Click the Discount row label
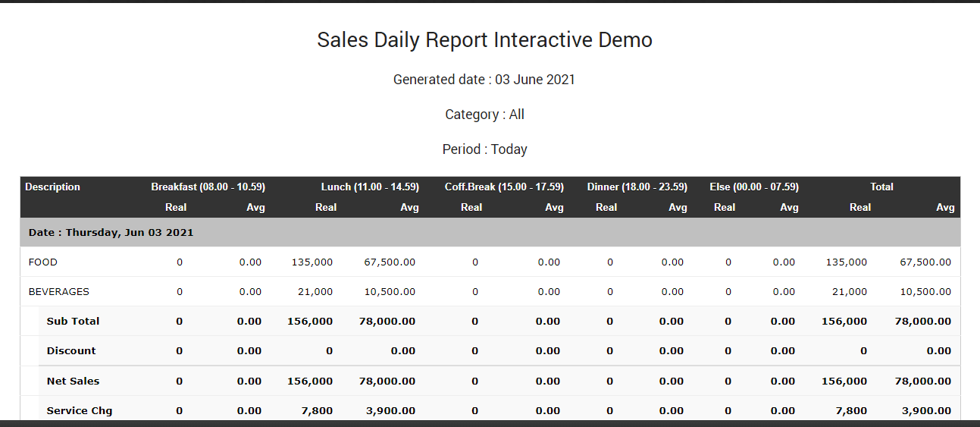Image resolution: width=980 pixels, height=427 pixels. (x=71, y=351)
